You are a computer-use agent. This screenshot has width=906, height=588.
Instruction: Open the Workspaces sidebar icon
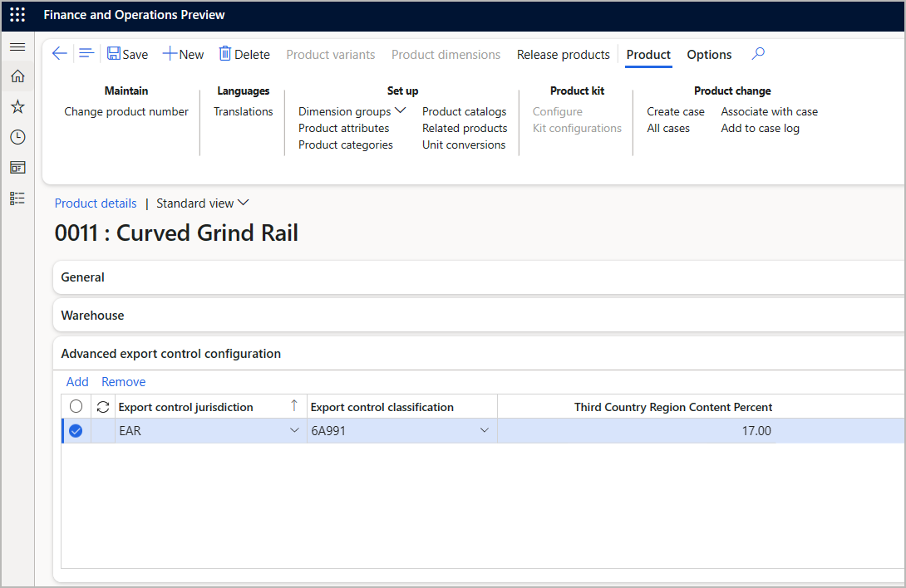(x=17, y=167)
